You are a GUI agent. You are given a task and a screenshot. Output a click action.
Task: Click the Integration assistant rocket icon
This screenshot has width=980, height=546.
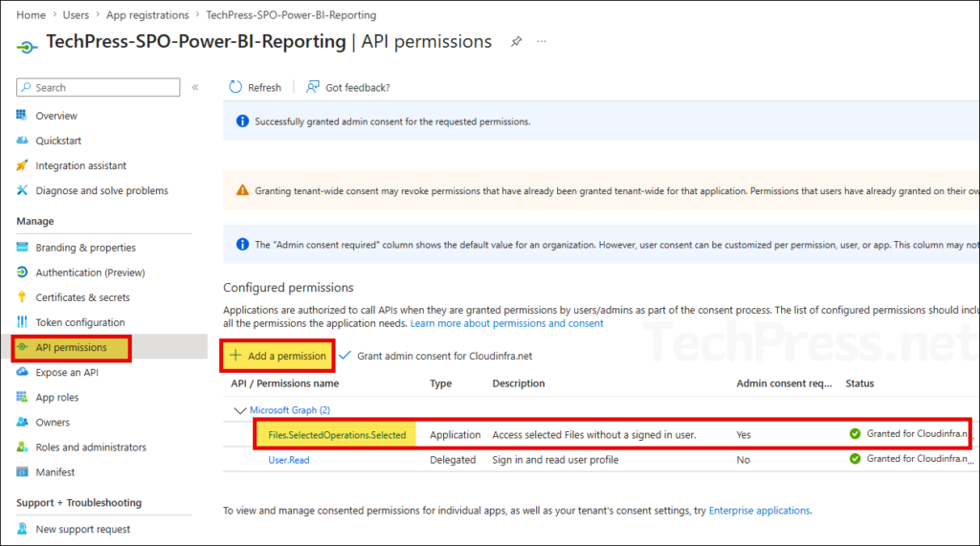[22, 164]
